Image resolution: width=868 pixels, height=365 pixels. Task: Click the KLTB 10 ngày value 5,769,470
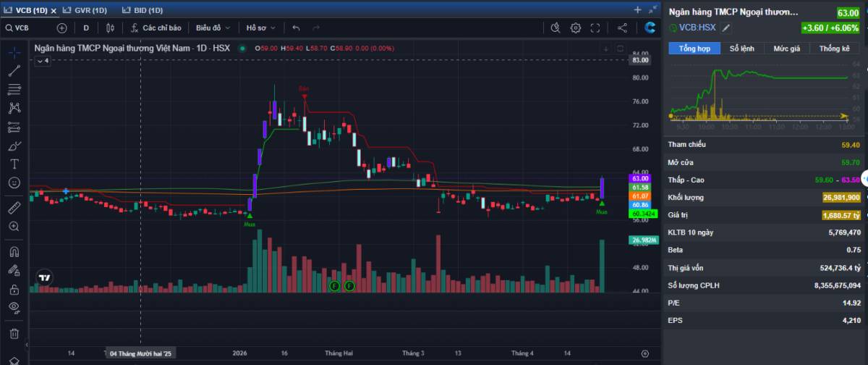[844, 232]
